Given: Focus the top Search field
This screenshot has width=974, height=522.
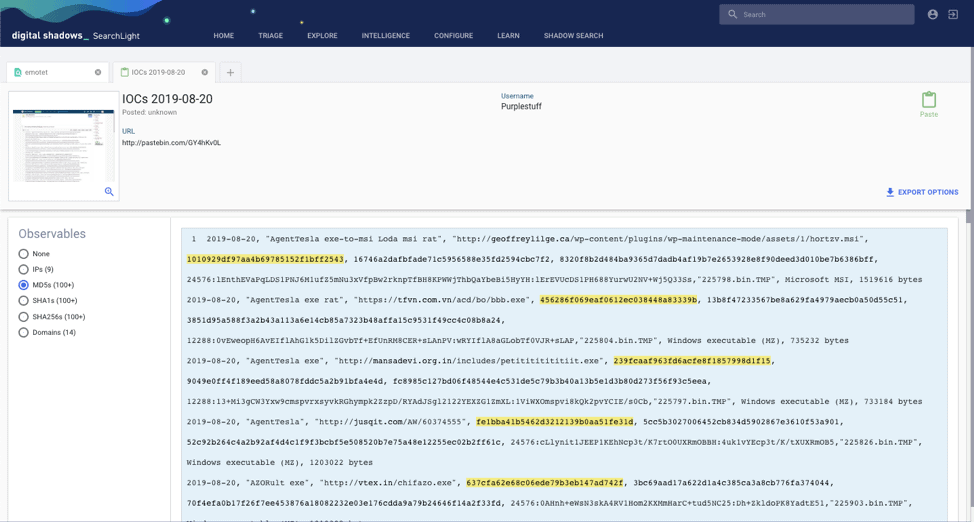Looking at the screenshot, I should [816, 14].
